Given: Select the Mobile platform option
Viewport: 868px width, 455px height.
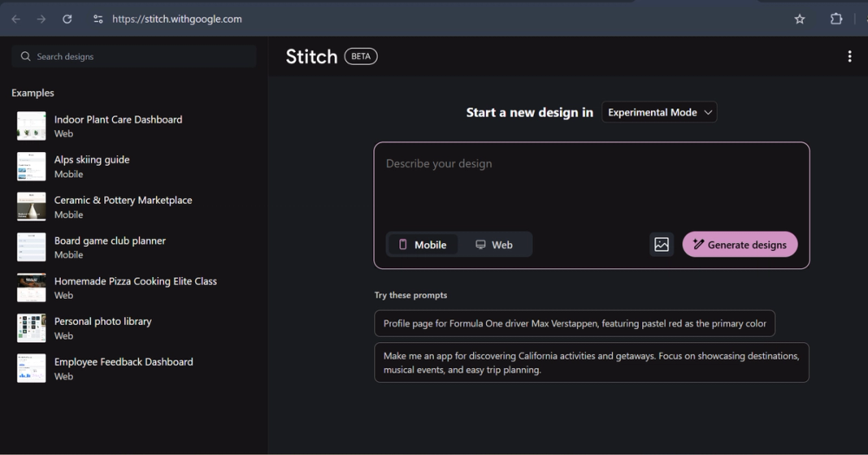Looking at the screenshot, I should tap(424, 245).
